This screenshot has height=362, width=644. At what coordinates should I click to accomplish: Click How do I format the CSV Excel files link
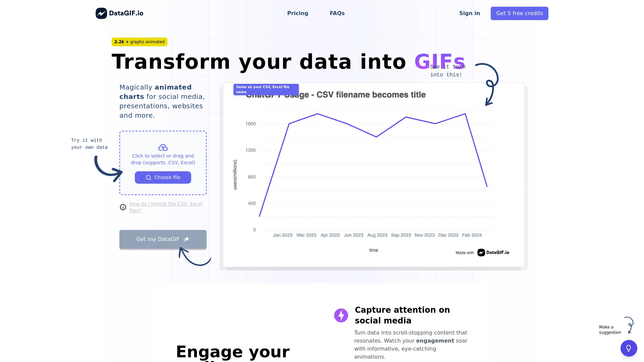(166, 207)
